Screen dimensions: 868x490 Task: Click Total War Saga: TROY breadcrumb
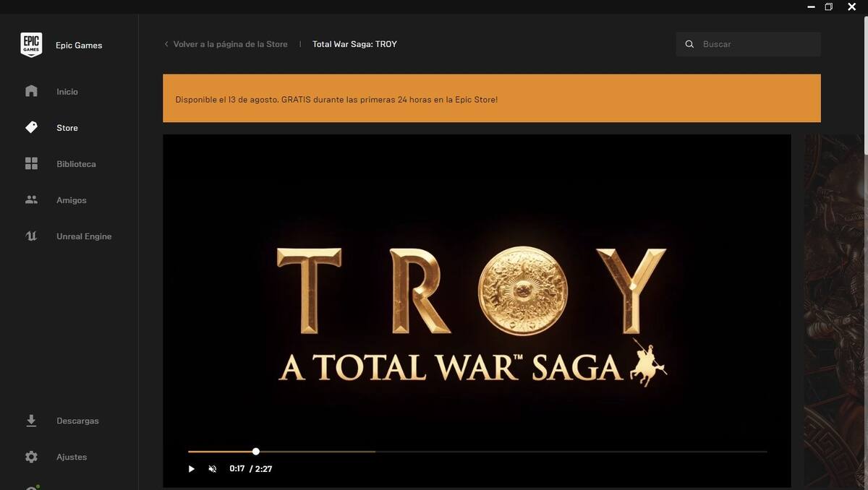[354, 44]
